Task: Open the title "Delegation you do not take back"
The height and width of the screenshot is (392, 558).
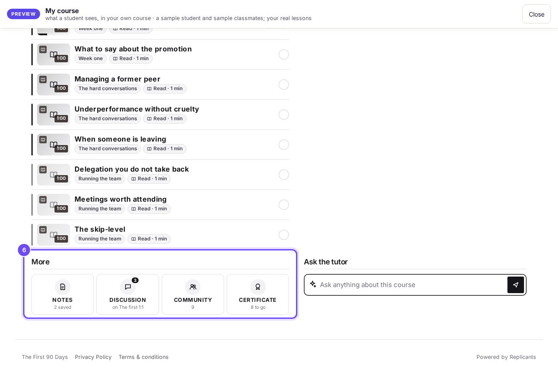Action: [132, 169]
